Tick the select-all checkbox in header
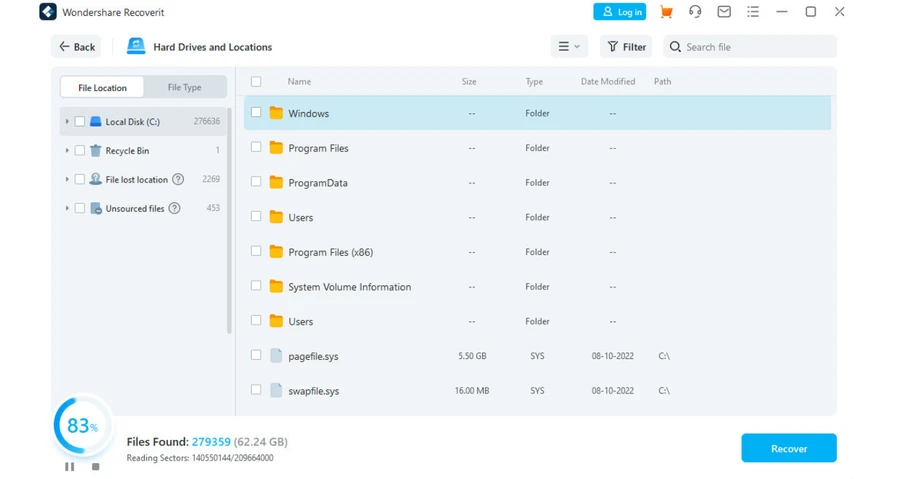This screenshot has height=479, width=900. point(256,81)
